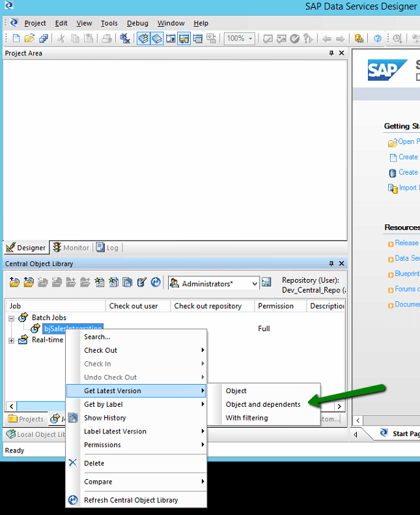
Task: Expand the Real-time jobs tree node
Action: 11,340
